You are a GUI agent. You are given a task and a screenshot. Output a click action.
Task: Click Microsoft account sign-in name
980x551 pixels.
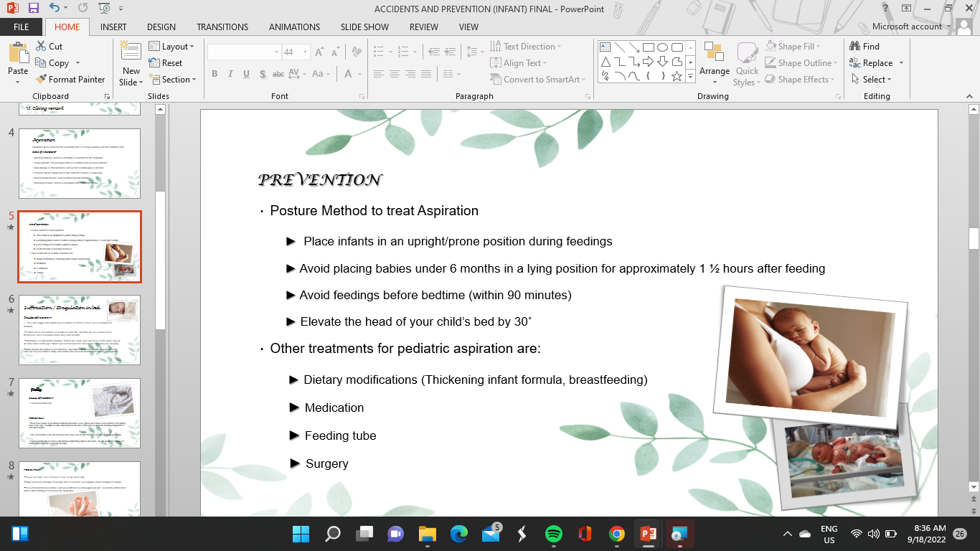(907, 27)
